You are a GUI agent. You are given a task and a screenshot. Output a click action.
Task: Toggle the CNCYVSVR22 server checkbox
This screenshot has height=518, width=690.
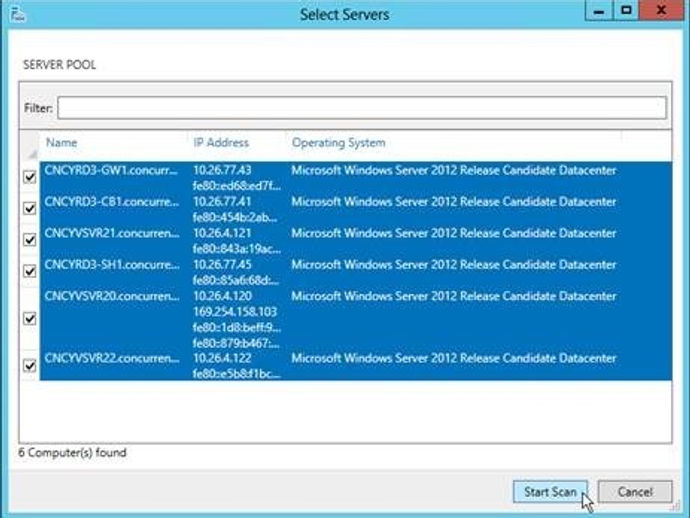click(29, 365)
